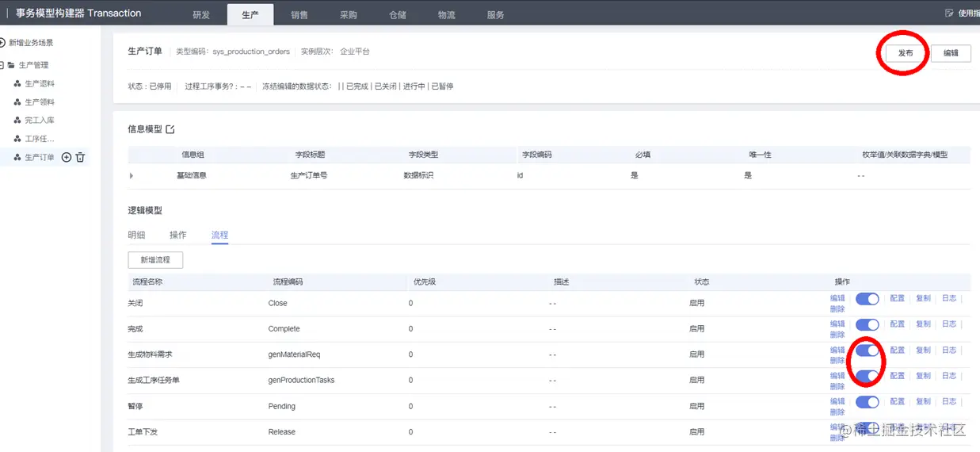Screen dimensions: 980x452
Task: Click 新增业务场景 in the sidebar
Action: click(x=31, y=42)
